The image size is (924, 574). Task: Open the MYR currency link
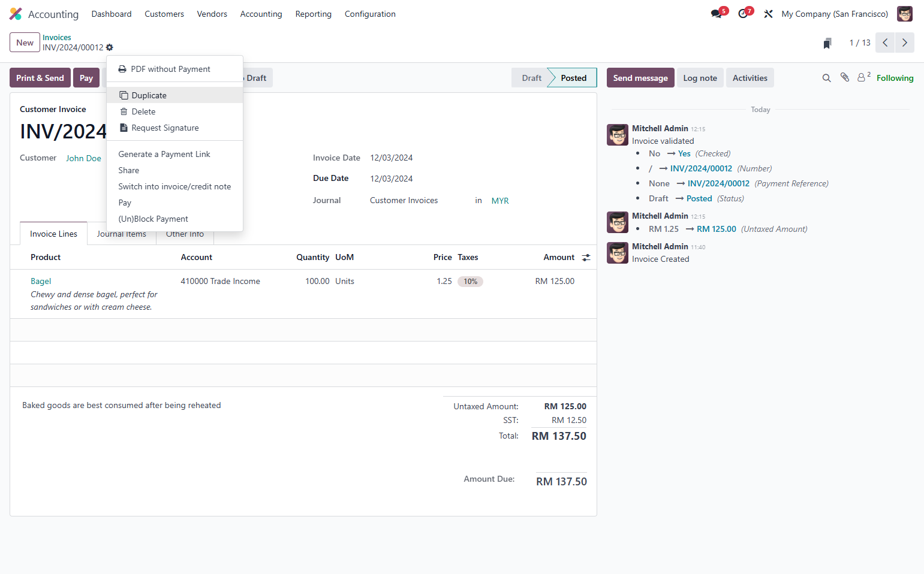[500, 201]
